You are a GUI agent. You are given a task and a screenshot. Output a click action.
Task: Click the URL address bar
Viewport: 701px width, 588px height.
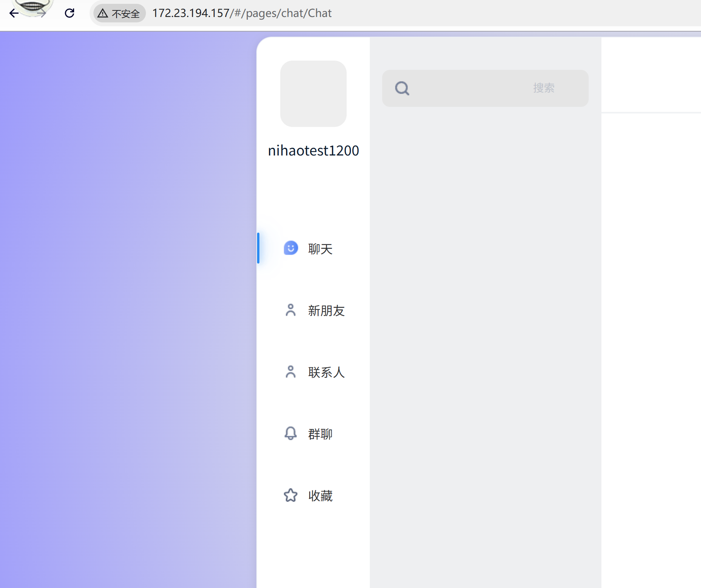coord(242,13)
